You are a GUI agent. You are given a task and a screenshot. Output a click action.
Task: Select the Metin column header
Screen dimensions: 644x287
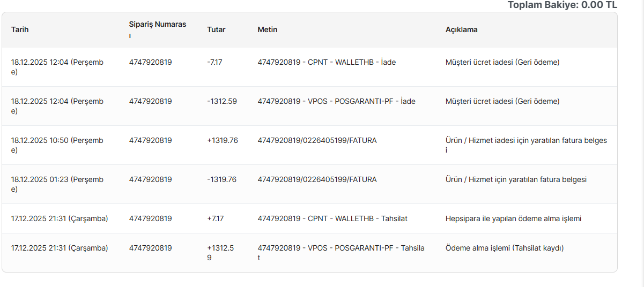(268, 29)
